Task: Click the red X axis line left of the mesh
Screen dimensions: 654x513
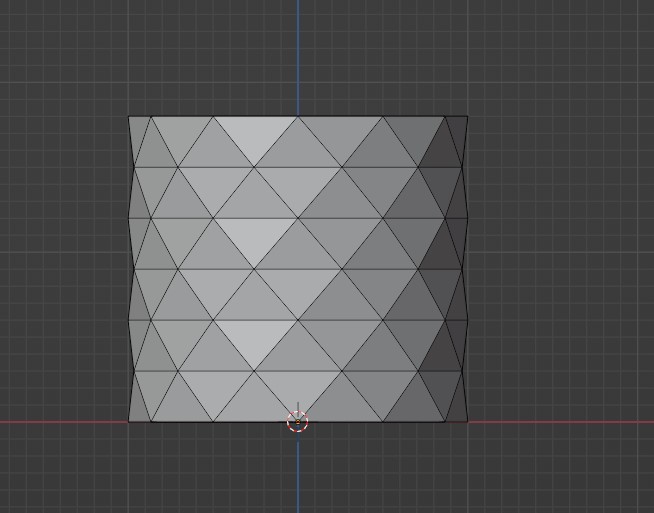Action: [x=60, y=421]
